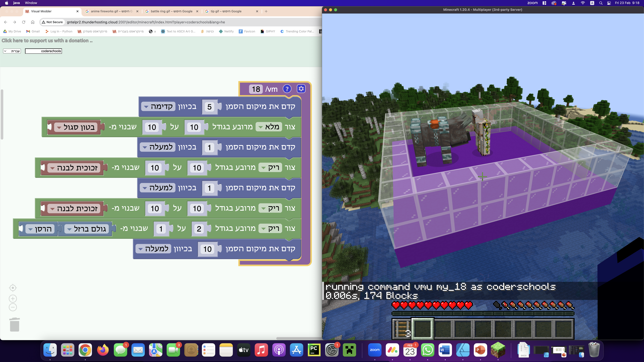The height and width of the screenshot is (362, 644).
Task: Open Spotlight search in the menu bar
Action: coord(601,3)
